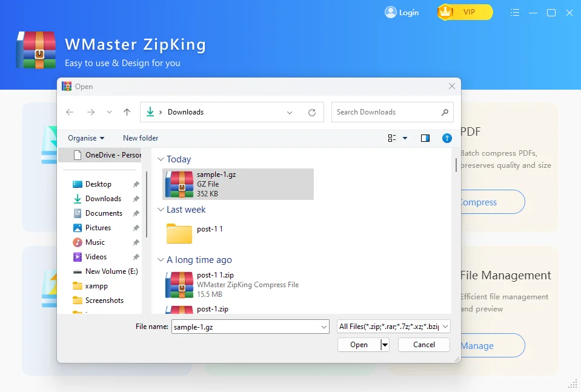This screenshot has width=581, height=392.
Task: Click the Downloads address breadcrumb
Action: [185, 112]
